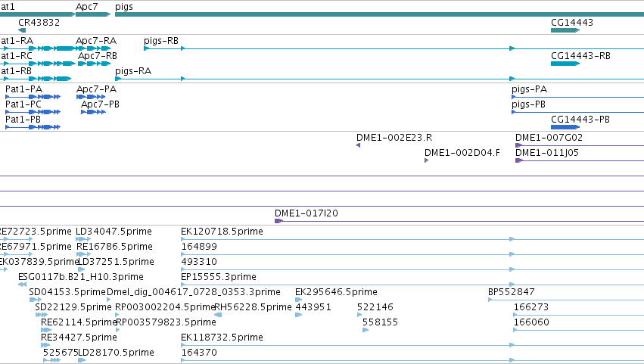Select the CR43832 gene feature label

39,22
